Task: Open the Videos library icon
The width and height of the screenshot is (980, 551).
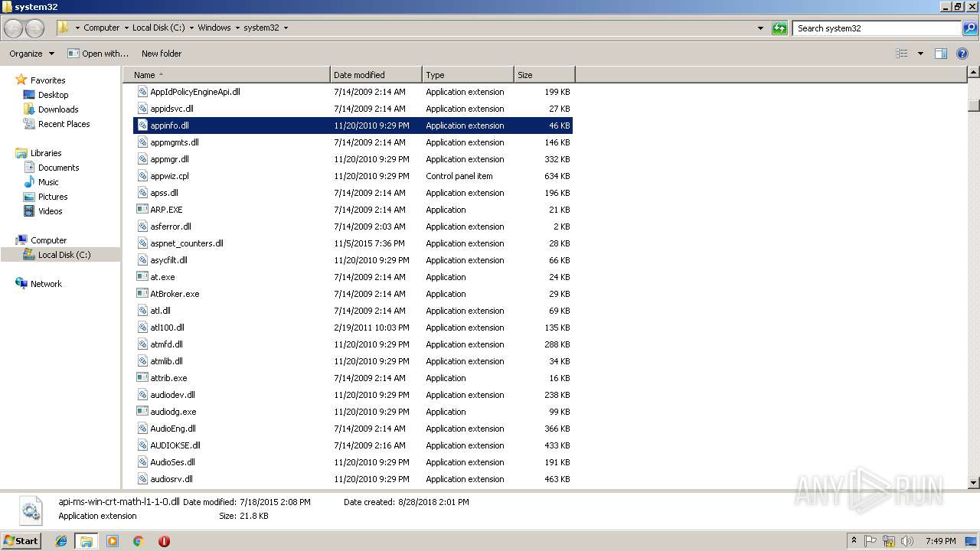Action: coord(29,211)
